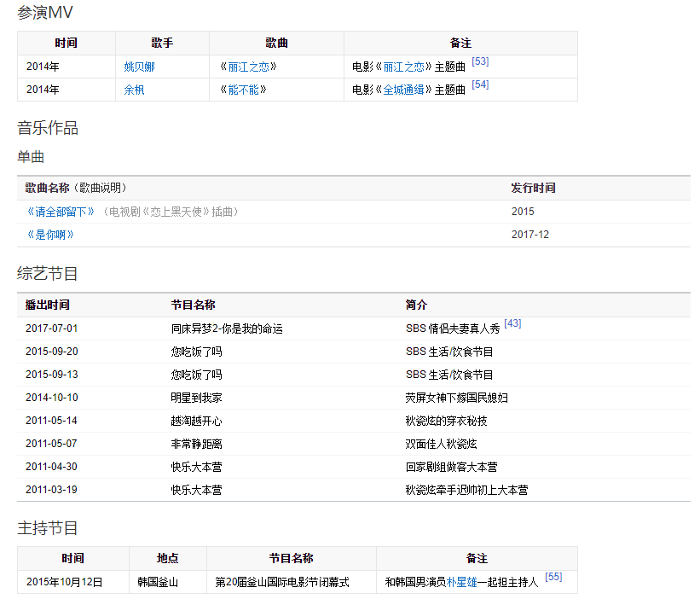700x599 pixels.
Task: Click the 主持节目 section heading
Action: tap(48, 528)
